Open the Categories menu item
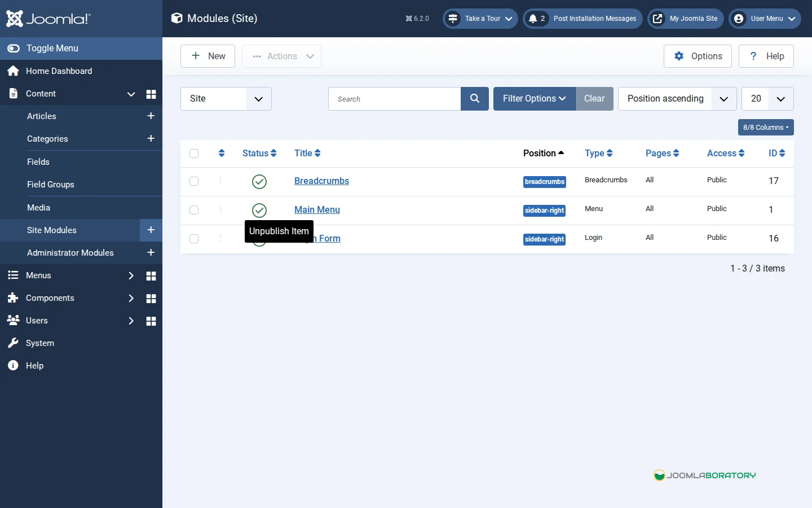 pyautogui.click(x=47, y=139)
